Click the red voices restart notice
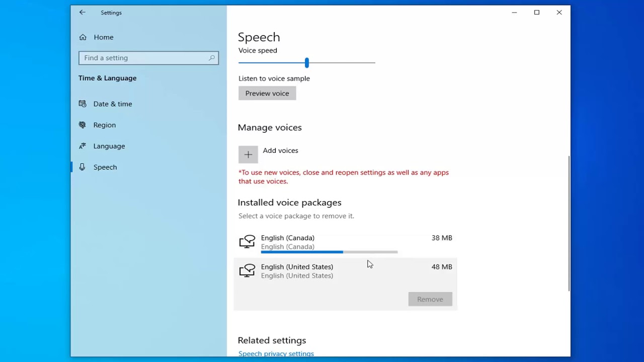644x362 pixels. click(x=344, y=177)
